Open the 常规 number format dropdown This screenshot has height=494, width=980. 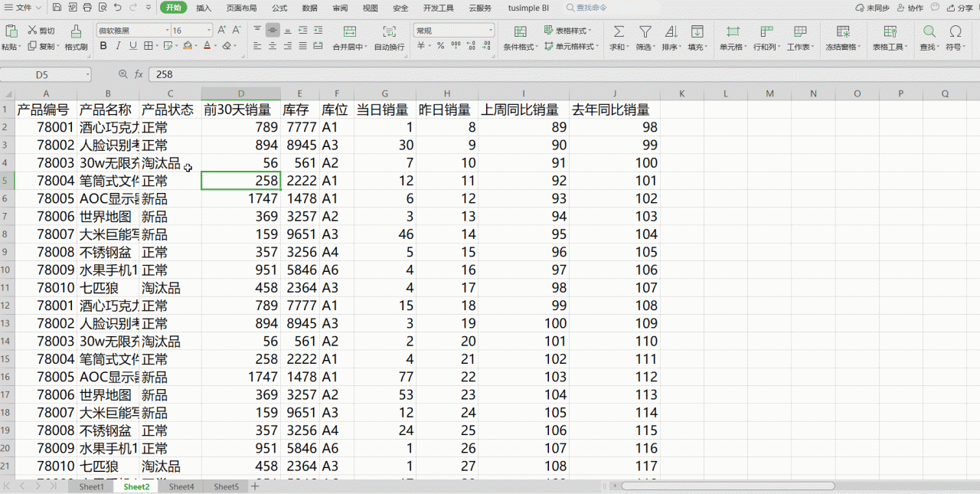[x=490, y=31]
